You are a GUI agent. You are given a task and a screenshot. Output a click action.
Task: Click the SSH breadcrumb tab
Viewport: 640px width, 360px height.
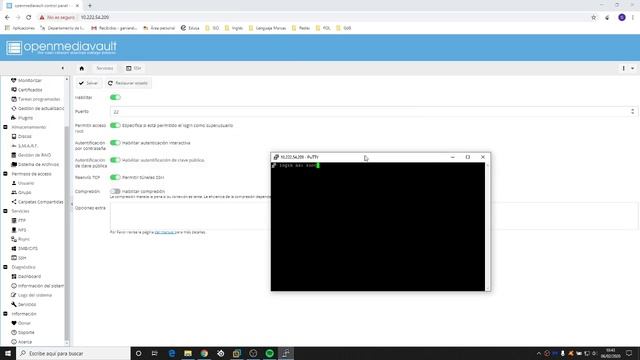[134, 68]
